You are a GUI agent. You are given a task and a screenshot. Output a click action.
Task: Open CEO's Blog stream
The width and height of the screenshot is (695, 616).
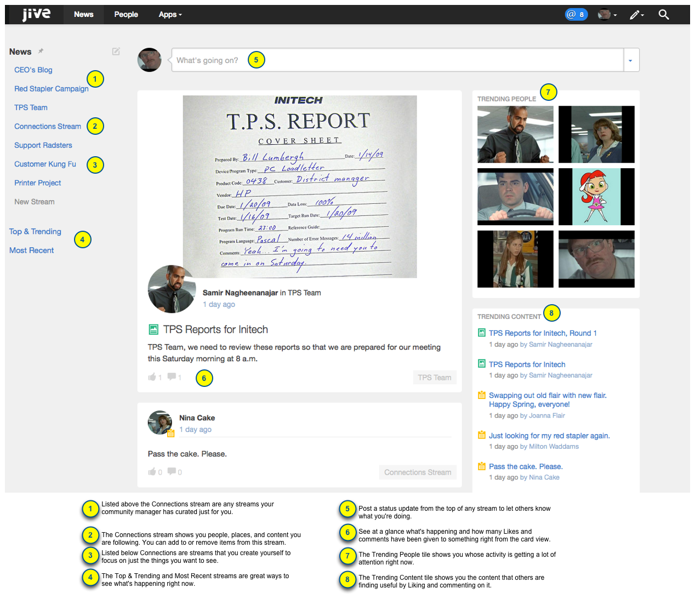pos(33,70)
